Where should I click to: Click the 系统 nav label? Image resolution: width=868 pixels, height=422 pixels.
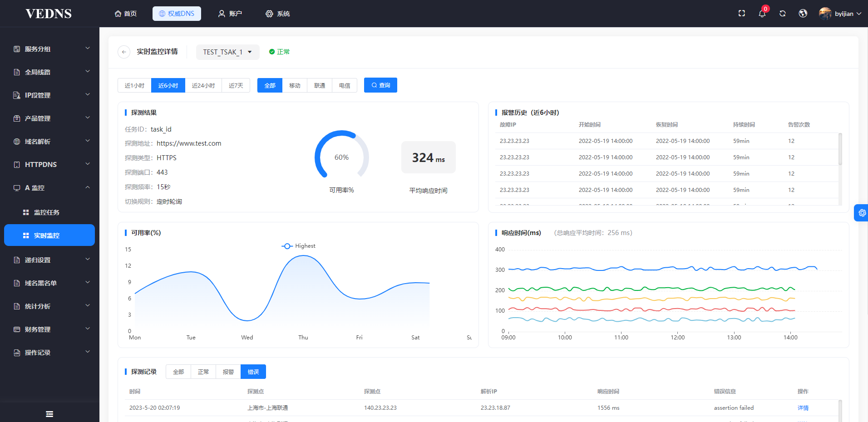[x=283, y=14]
